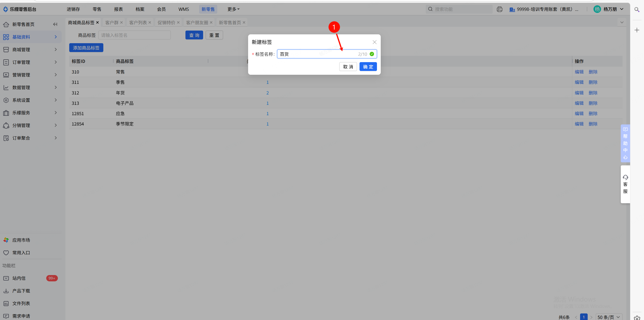Click the 应用市场 colorful icon

click(6, 240)
